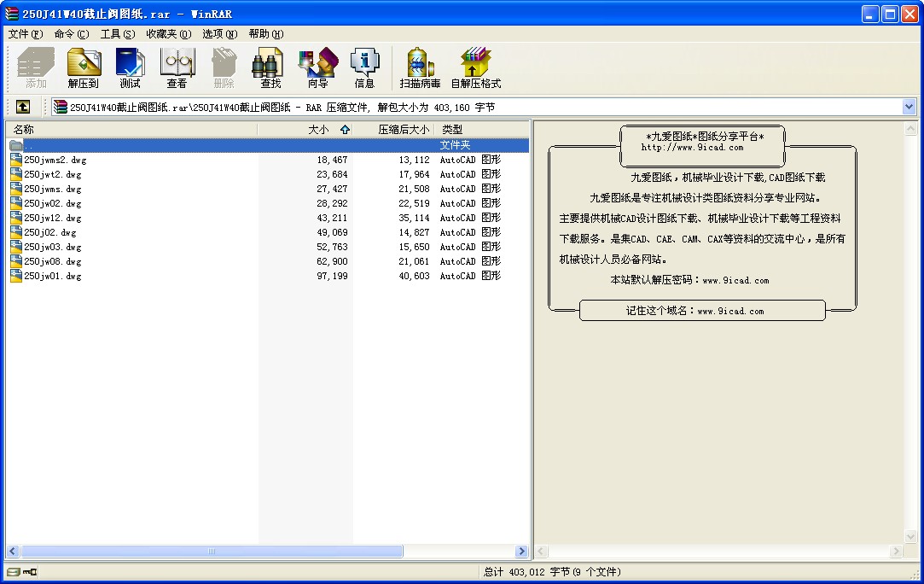Open the View (查看) file tool

pyautogui.click(x=177, y=67)
